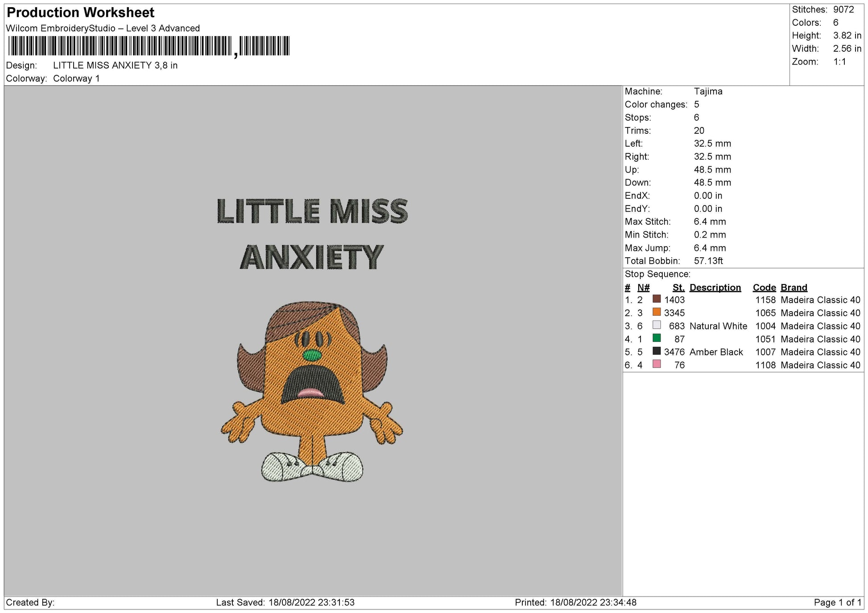Select the Description column header
The width and height of the screenshot is (868, 613).
(715, 288)
